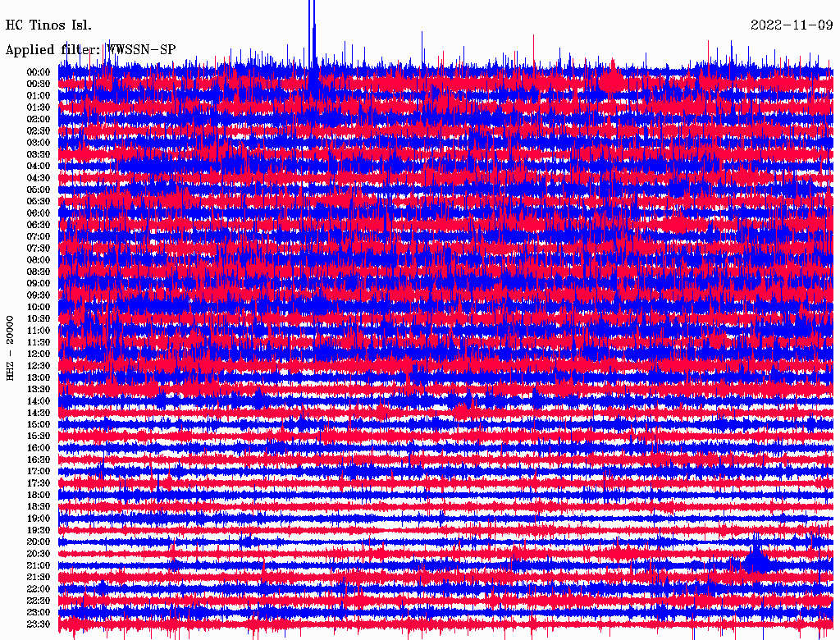Select the 04:00 time label
Viewport: 840px width, 640px height.
pyautogui.click(x=39, y=167)
